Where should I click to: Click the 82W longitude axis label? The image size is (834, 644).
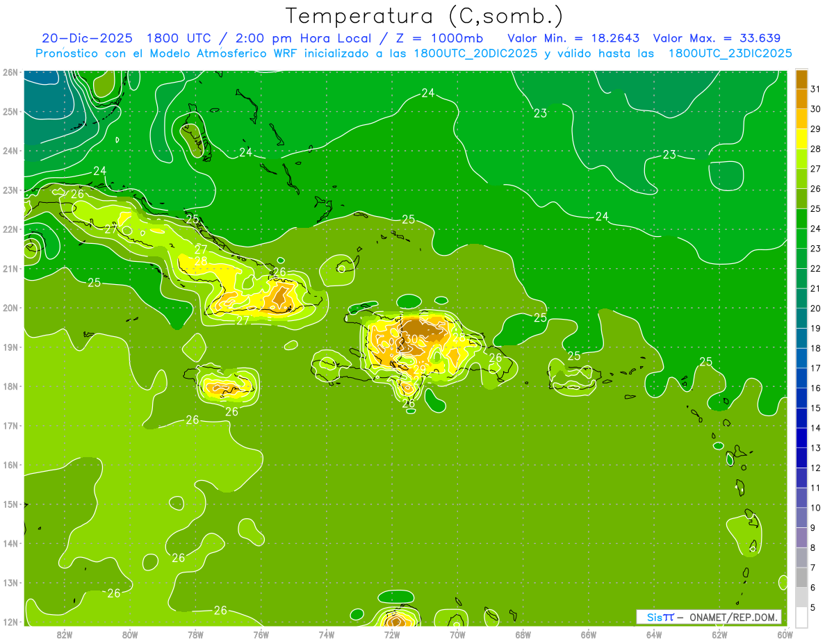click(x=65, y=634)
